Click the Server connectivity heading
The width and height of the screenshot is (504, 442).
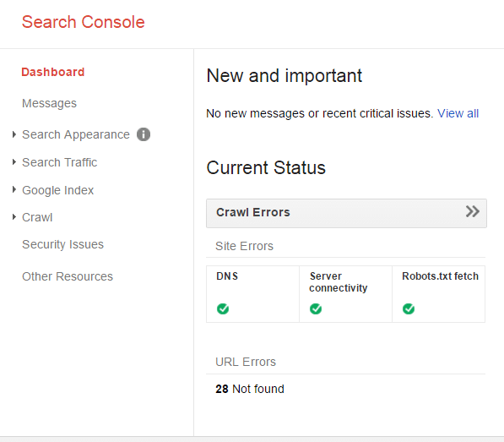(339, 282)
